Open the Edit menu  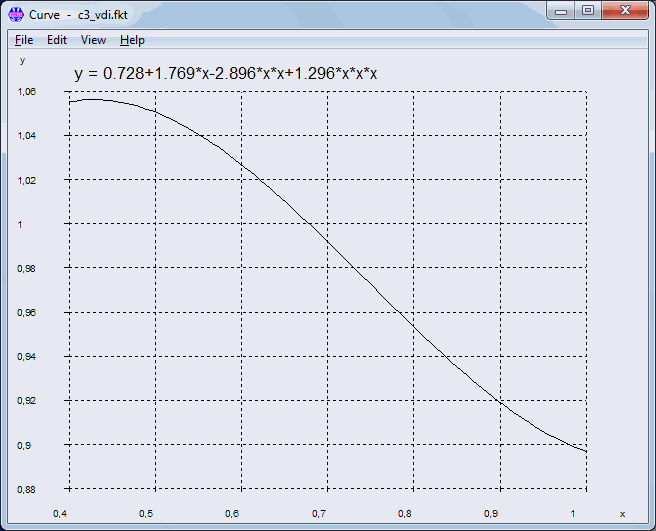click(57, 40)
